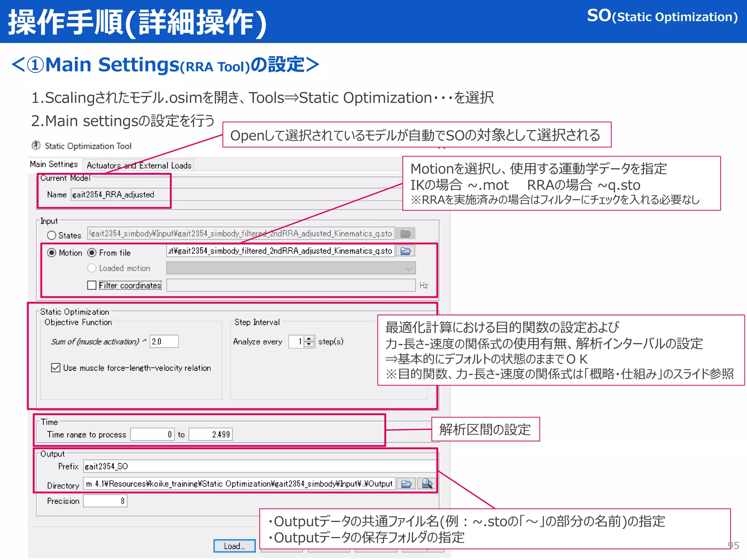Screen dimensions: 747x560
Task: Browse for Motion file folder icon
Action: click(x=406, y=251)
